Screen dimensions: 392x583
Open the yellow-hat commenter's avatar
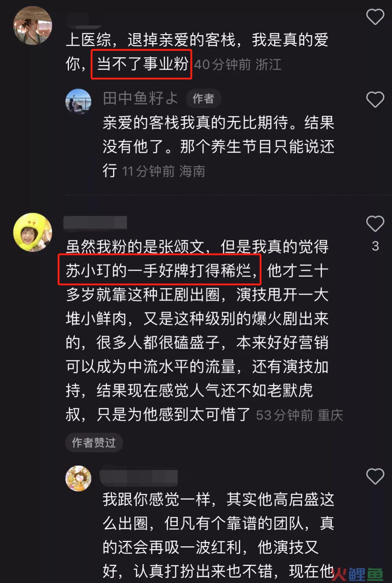pos(33,232)
